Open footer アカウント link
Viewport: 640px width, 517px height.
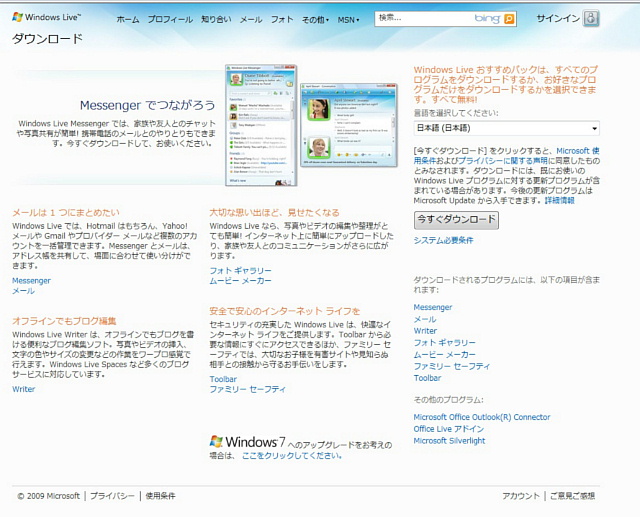point(521,496)
